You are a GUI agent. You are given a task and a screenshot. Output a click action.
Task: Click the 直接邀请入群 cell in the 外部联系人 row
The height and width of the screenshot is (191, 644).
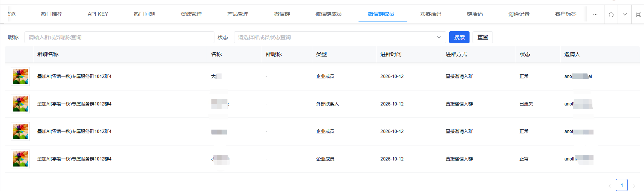[x=459, y=104]
